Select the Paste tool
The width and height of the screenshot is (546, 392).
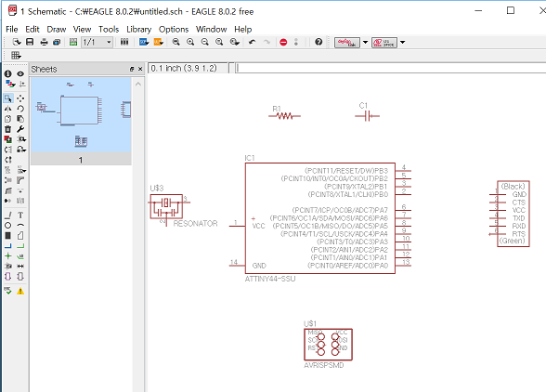(20, 119)
